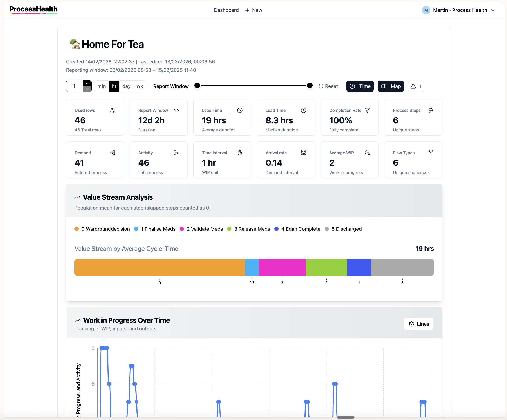The width and height of the screenshot is (507, 420).
Task: Click the Completion Rate funnel icon
Action: (367, 110)
